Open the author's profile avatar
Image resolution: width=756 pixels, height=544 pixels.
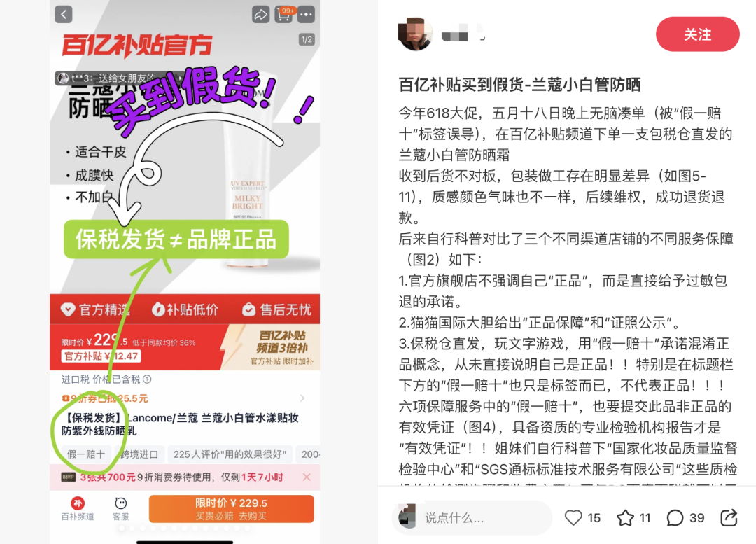(415, 34)
